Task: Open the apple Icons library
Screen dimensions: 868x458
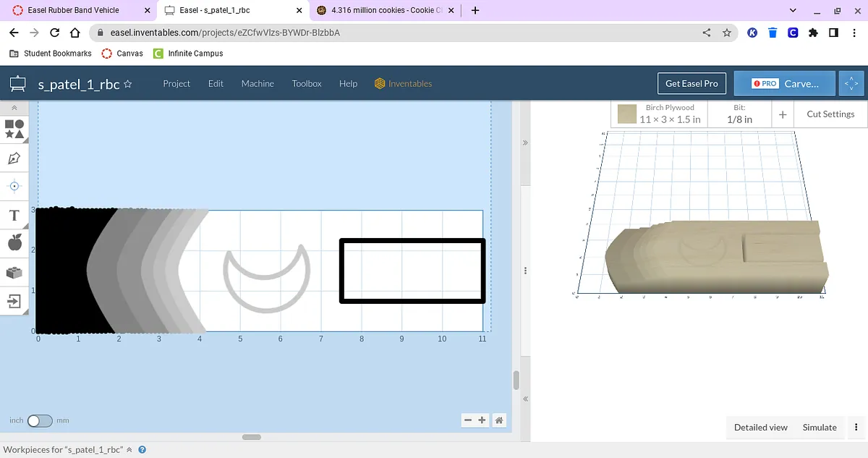Action: 14,243
